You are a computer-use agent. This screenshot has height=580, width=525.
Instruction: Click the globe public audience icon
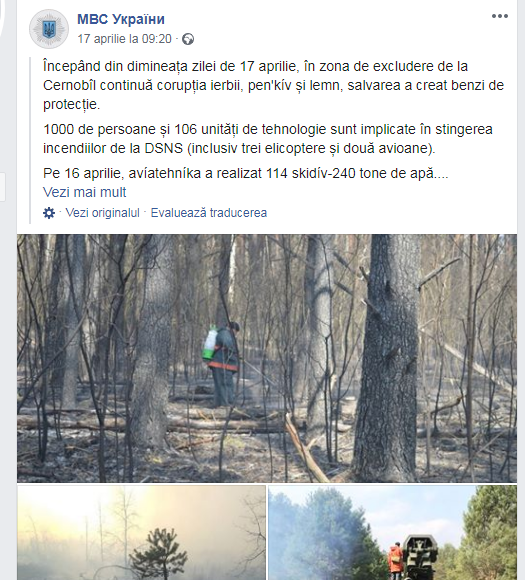(x=188, y=39)
